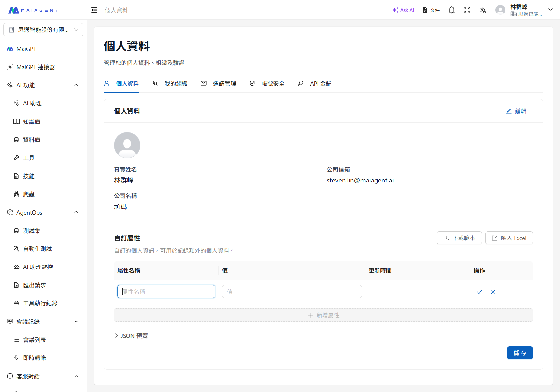
Task: Collapse the AI 功能 section
Action: pyautogui.click(x=76, y=85)
